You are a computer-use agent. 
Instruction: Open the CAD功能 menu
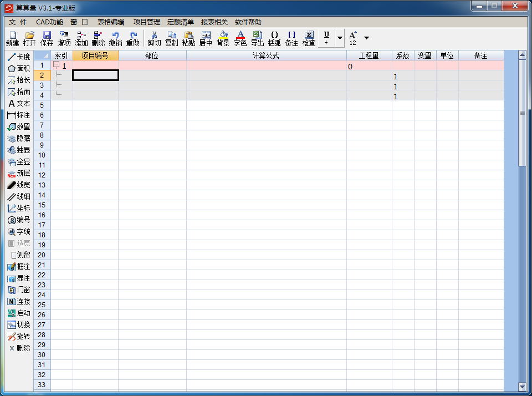click(49, 22)
